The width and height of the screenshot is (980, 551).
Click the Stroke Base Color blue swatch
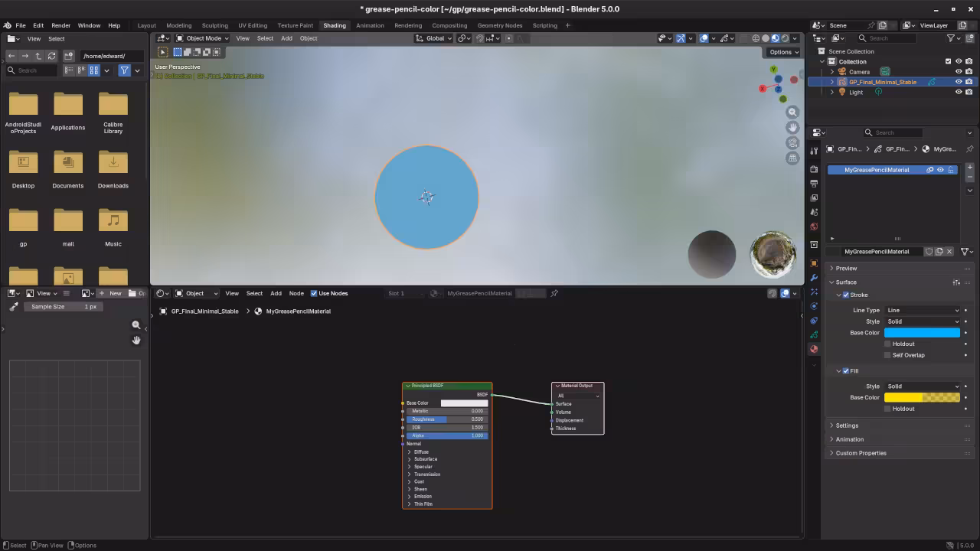[922, 333]
